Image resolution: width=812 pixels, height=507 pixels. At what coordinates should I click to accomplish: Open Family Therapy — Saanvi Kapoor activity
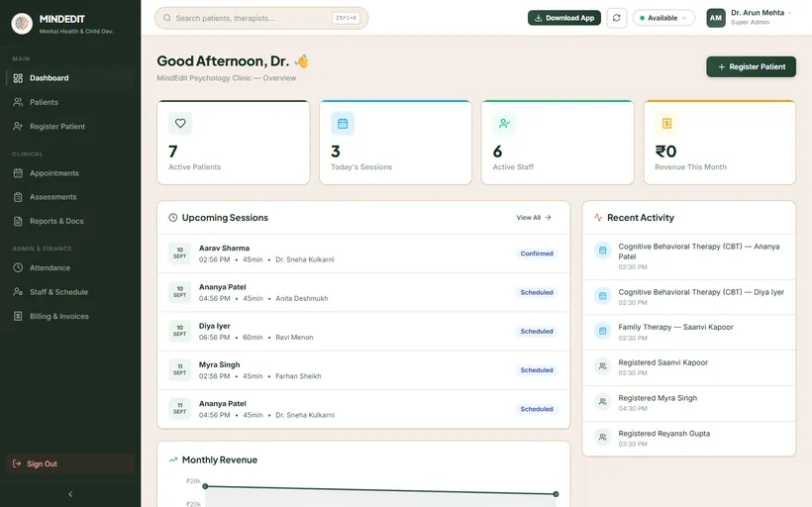689,332
